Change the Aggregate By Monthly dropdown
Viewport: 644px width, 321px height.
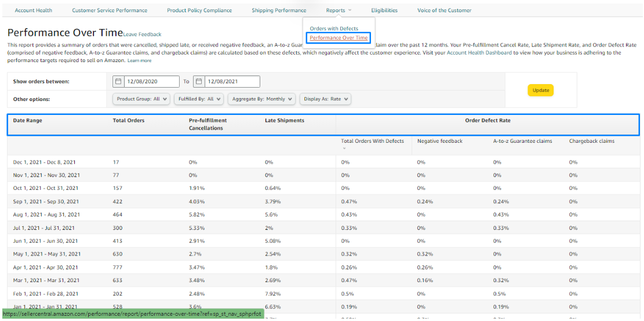pyautogui.click(x=262, y=99)
